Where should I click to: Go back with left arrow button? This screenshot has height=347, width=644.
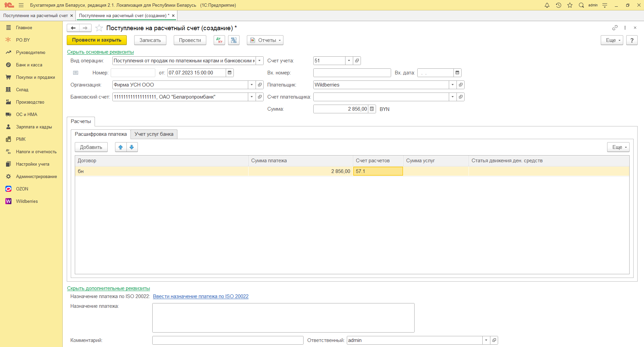pyautogui.click(x=73, y=28)
